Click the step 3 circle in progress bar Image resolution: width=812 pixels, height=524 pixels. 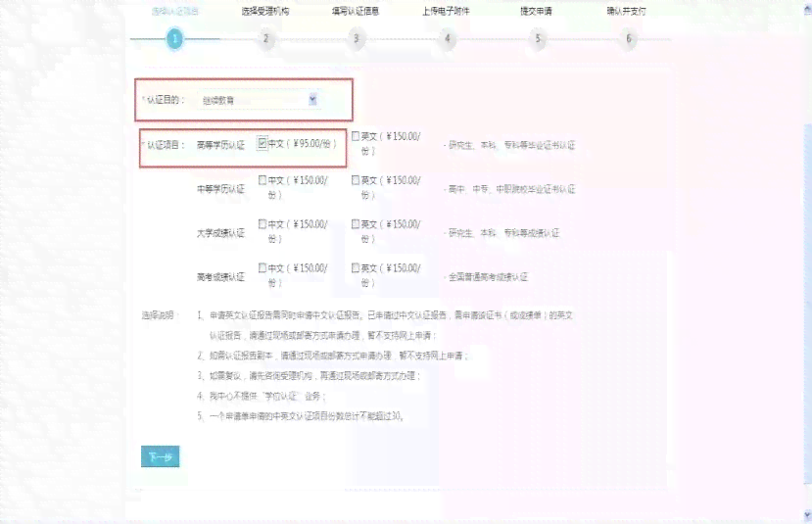point(357,39)
